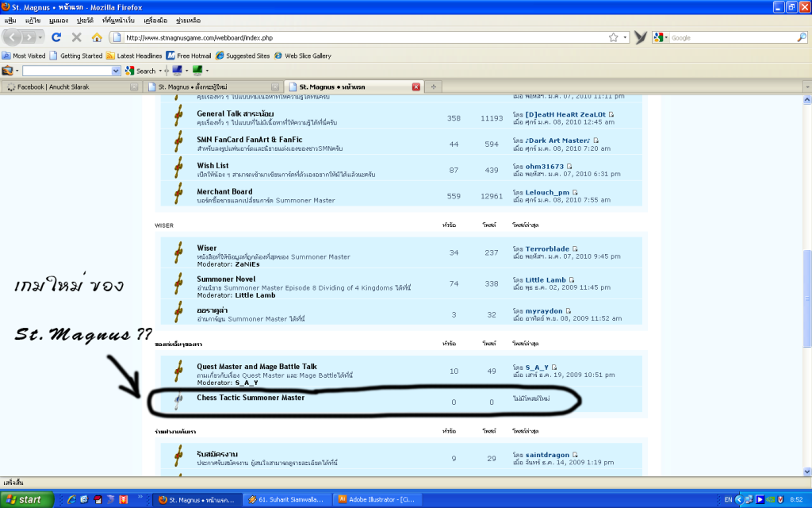Click the forum icon beside Wish List
Image resolution: width=812 pixels, height=508 pixels.
[x=178, y=167]
